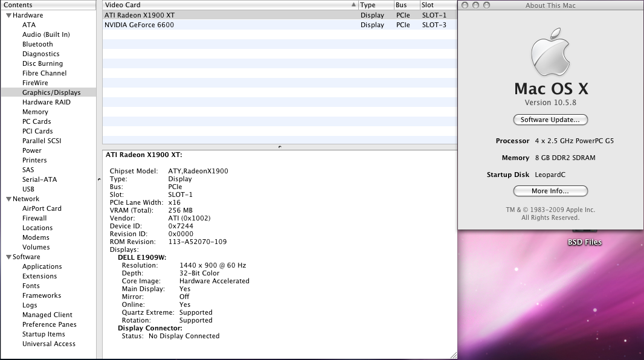Open the Bluetooth hardware section
Screen dimensions: 644x360
(37, 44)
